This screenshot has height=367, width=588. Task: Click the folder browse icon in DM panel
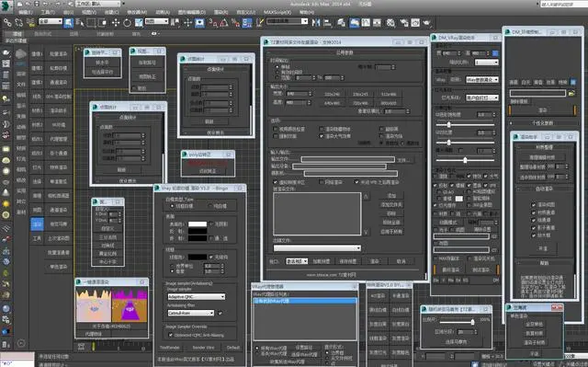pos(571,93)
